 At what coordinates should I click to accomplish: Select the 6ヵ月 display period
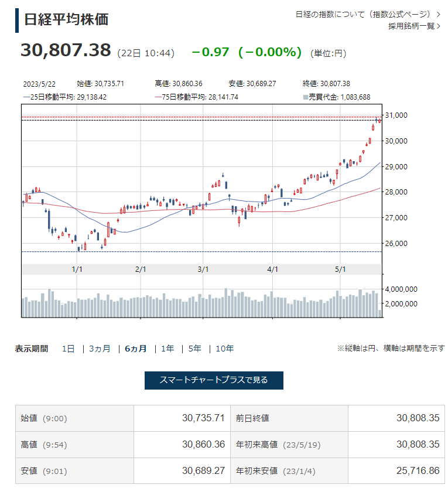[136, 349]
